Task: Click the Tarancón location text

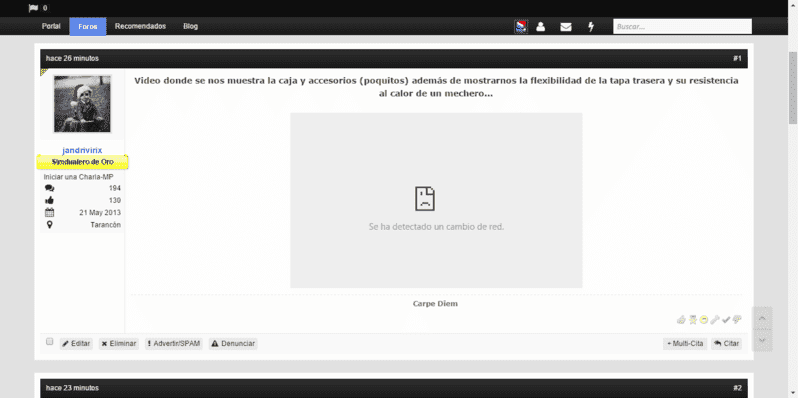Action: pyautogui.click(x=106, y=225)
